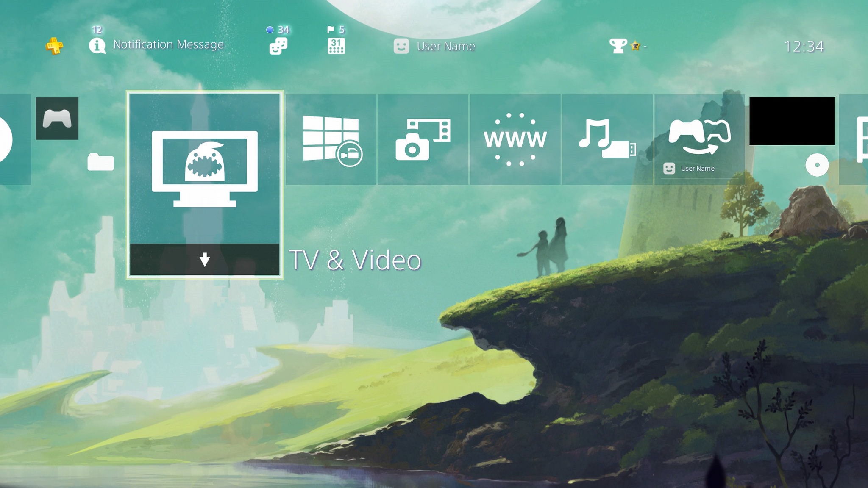Open the PlayStation Plus icon
Screen dimensions: 868x488
54,46
